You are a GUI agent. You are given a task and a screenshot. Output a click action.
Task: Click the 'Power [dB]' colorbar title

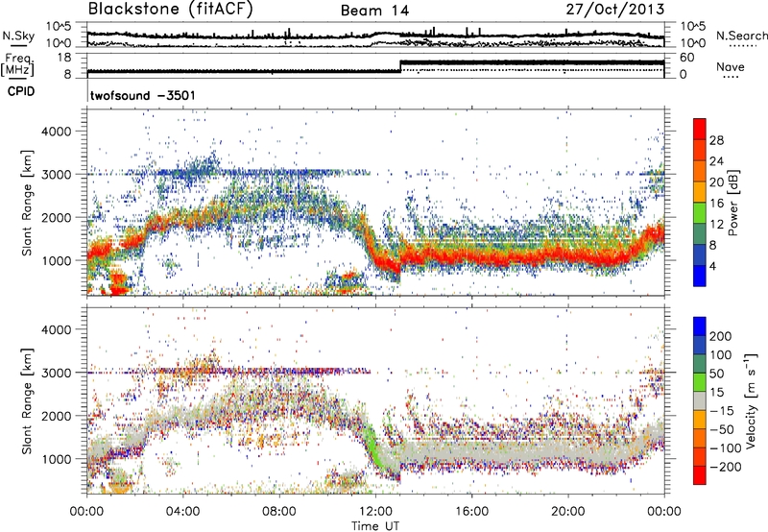733,203
